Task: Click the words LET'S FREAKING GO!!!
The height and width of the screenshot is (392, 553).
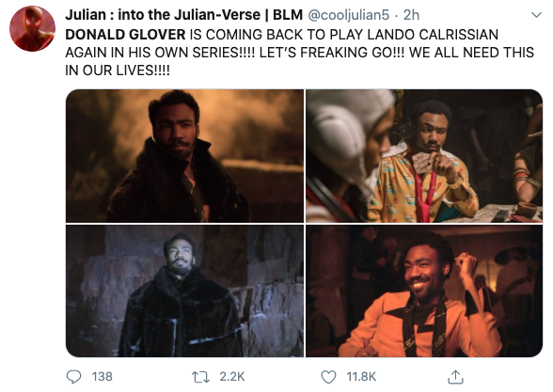Action: [332, 53]
